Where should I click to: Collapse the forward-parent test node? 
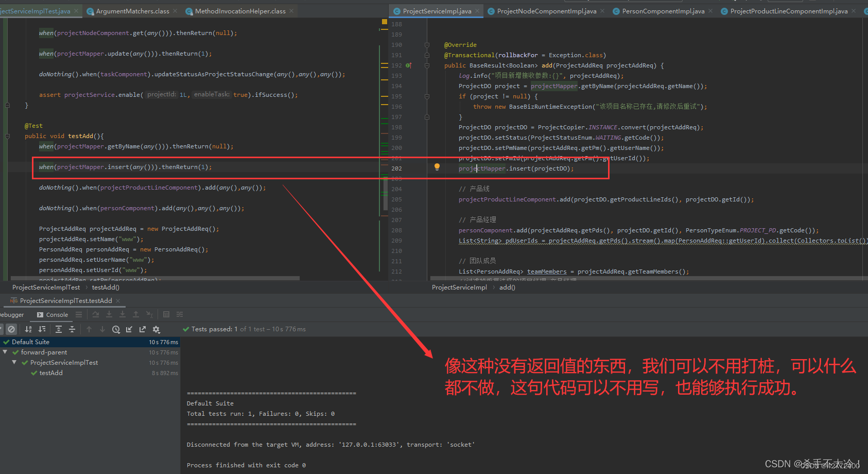click(x=5, y=352)
